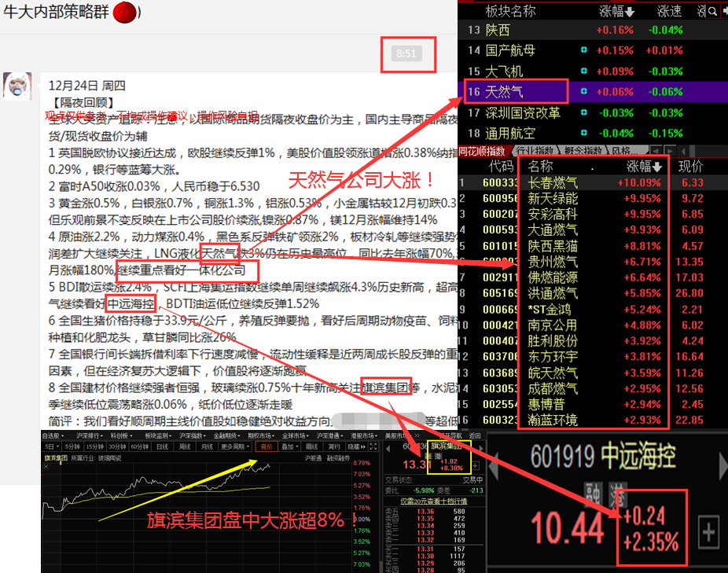Viewport: 728px width, 573px height.
Task: Select the 陕西 sector row
Action: tap(593, 30)
